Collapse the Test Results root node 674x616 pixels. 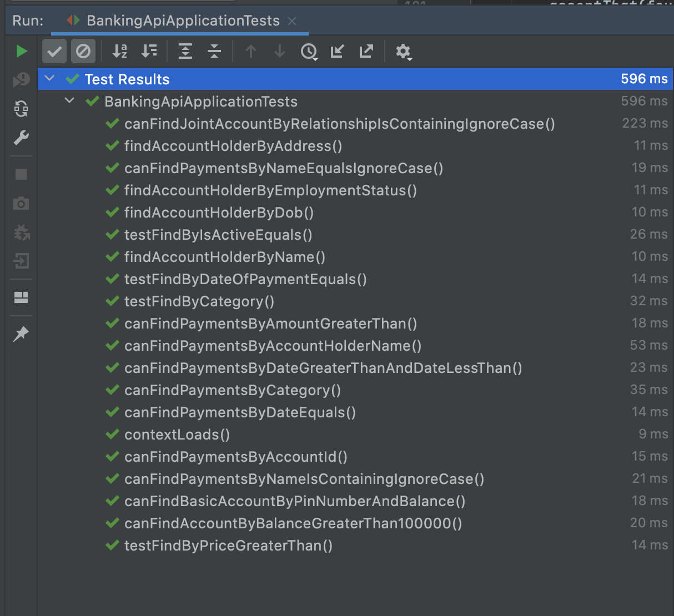tap(50, 79)
